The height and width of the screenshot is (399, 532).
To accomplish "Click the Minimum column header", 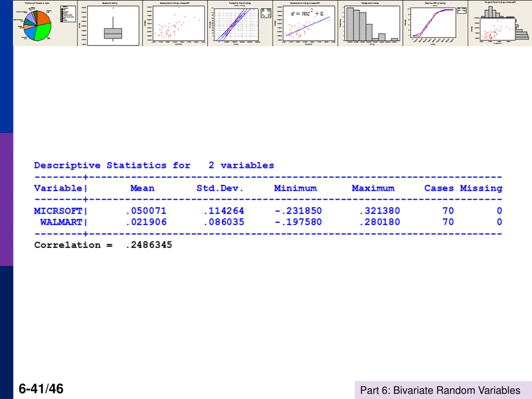I will (x=296, y=188).
